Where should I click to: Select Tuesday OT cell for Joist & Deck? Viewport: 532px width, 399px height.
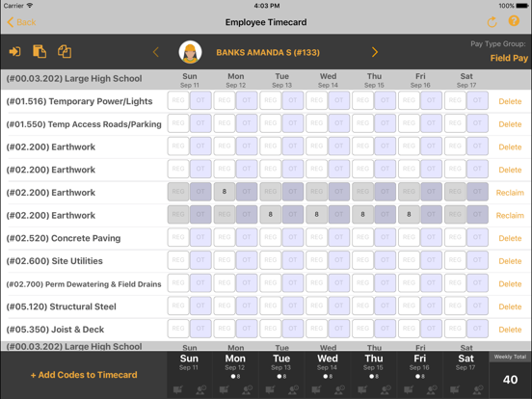[293, 329]
